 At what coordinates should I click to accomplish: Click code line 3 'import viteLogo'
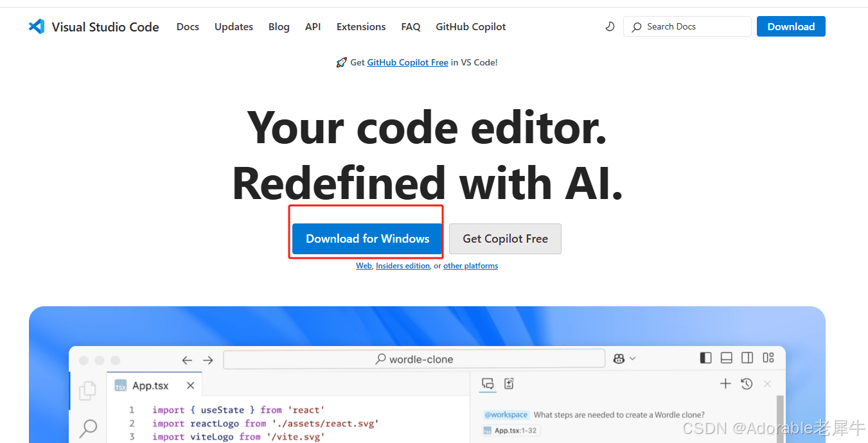238,437
